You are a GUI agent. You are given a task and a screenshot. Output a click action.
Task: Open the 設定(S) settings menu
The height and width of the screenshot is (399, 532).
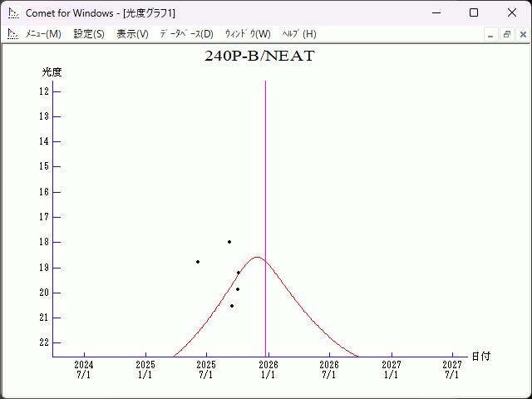89,34
